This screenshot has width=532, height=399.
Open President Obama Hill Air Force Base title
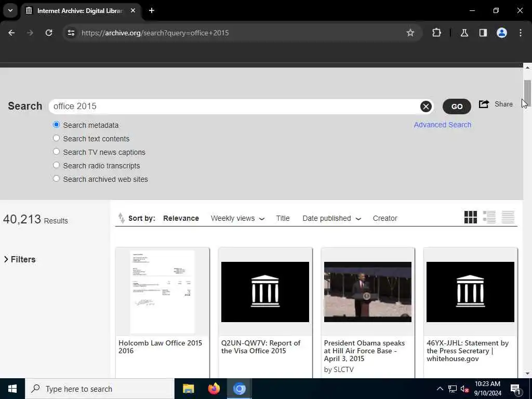pyautogui.click(x=364, y=351)
